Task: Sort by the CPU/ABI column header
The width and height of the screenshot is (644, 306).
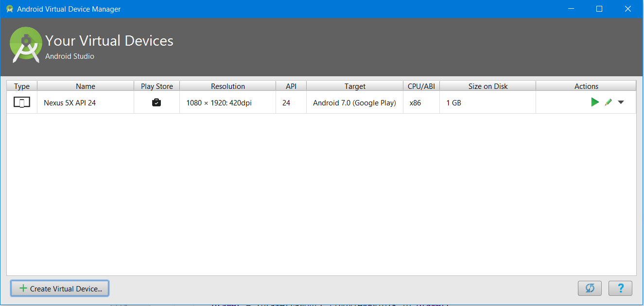Action: pyautogui.click(x=421, y=86)
